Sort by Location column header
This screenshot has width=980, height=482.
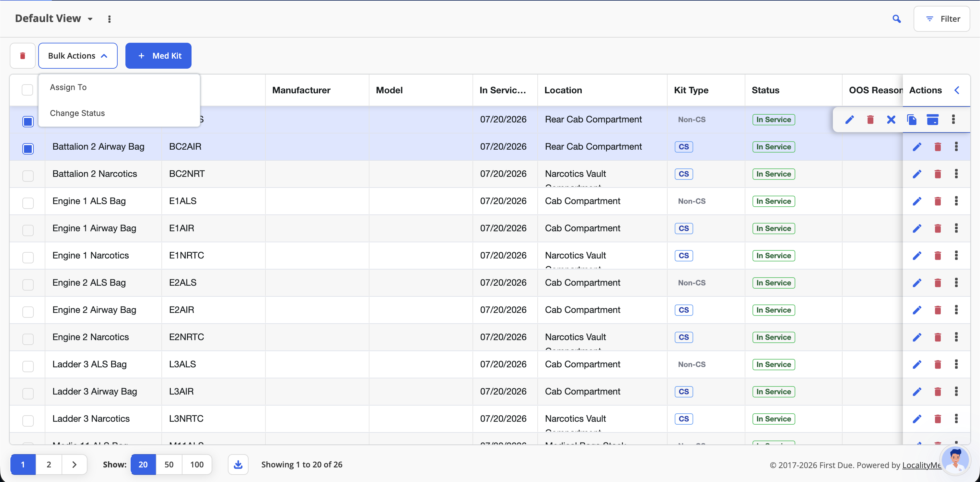[563, 90]
